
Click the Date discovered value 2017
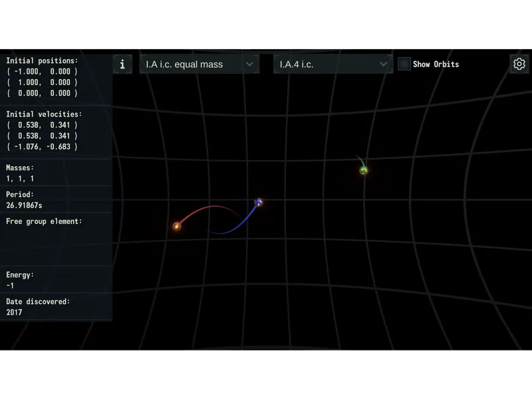point(14,313)
